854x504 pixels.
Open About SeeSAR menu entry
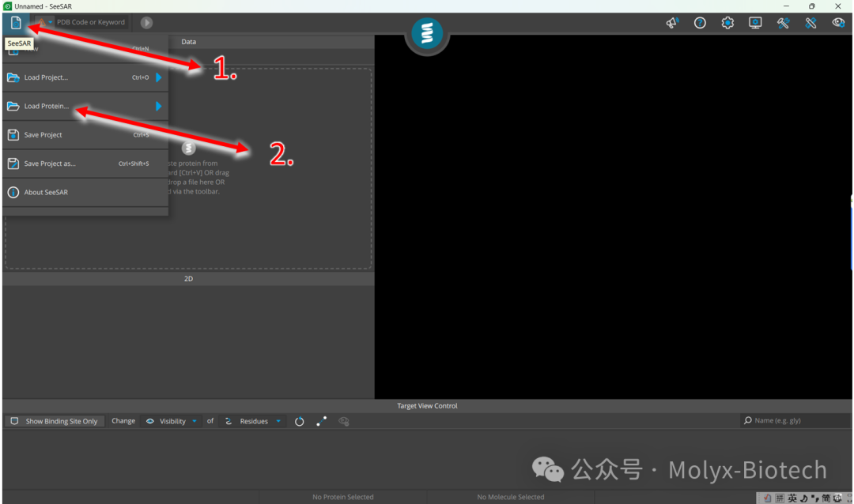click(85, 192)
